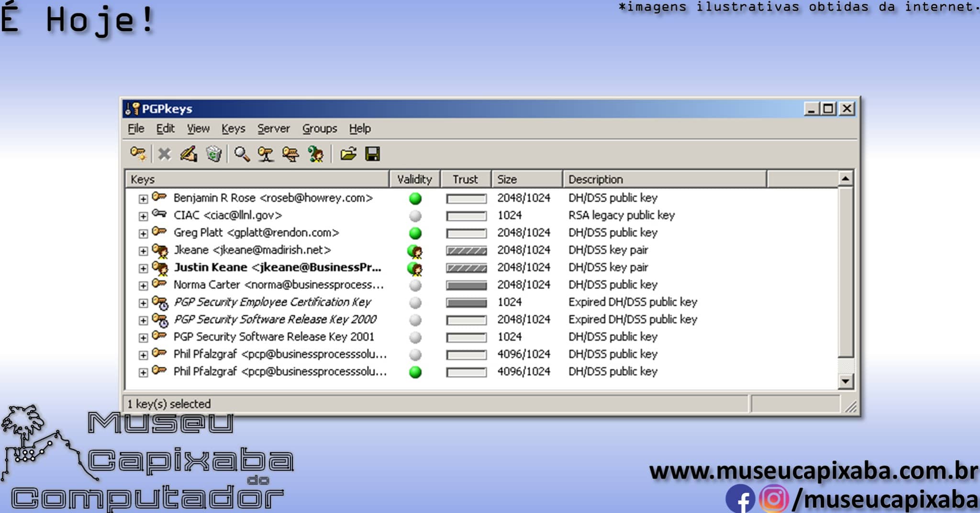Click the first Expired DH/DSS public key description

633,302
